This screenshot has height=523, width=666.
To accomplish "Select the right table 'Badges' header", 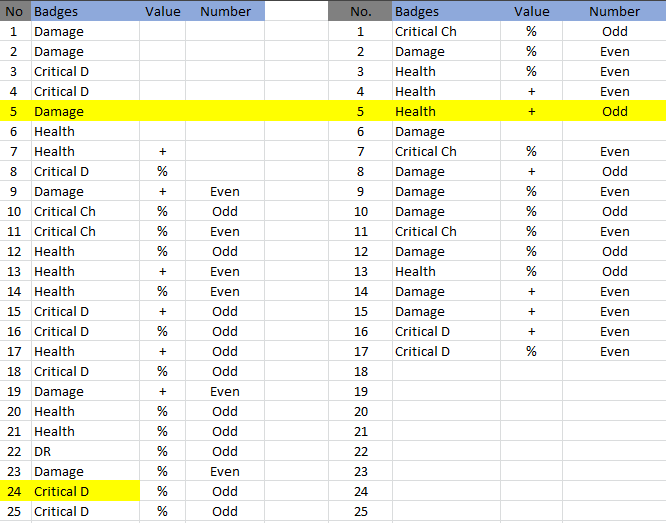I will coord(446,11).
